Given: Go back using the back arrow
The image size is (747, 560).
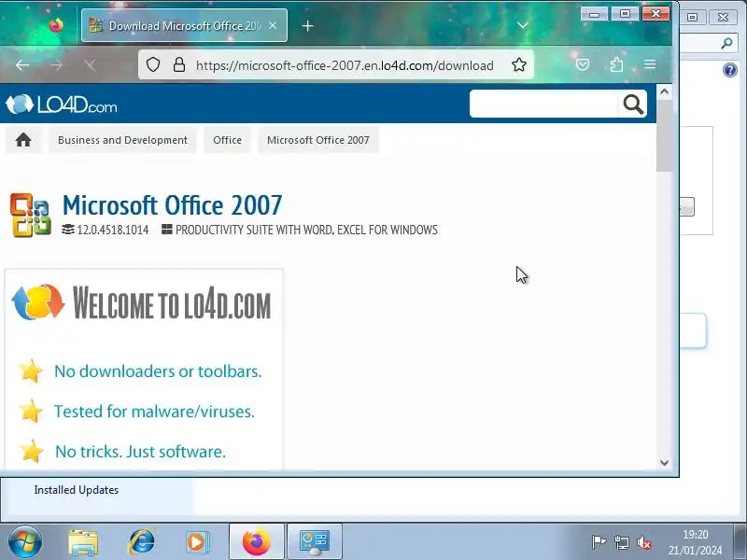Looking at the screenshot, I should tap(22, 64).
